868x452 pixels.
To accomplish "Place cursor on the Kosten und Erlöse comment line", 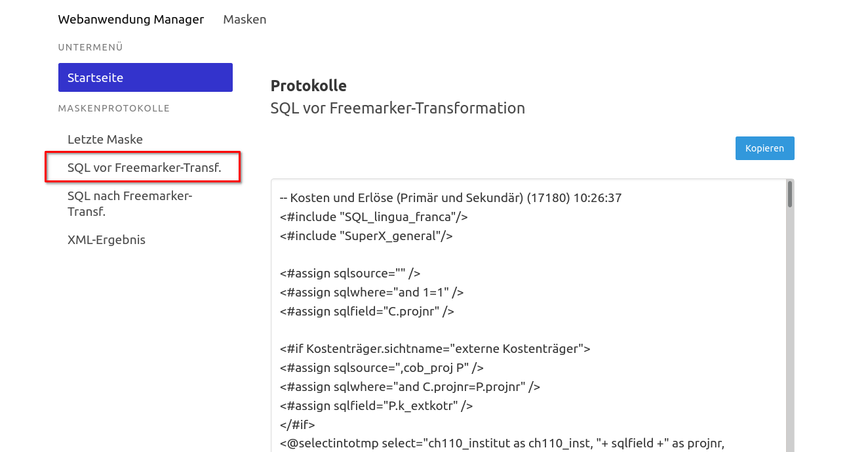I will coord(450,197).
